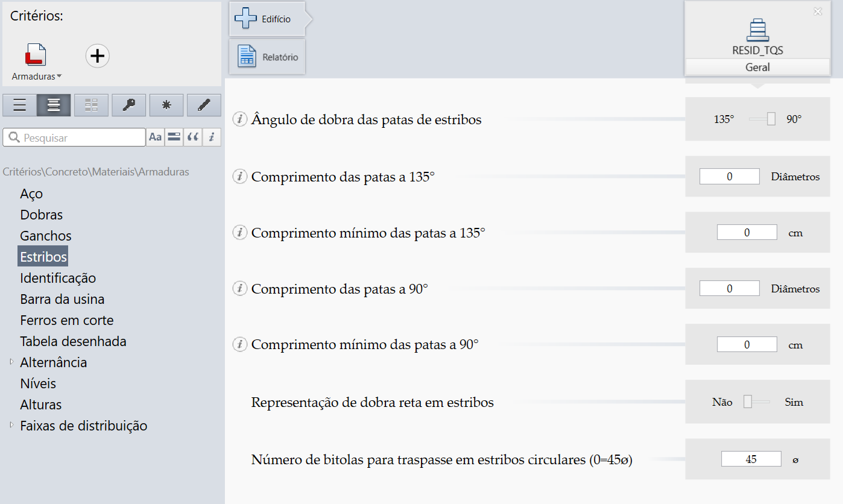Expand the Faixas de distribuição node
This screenshot has width=843, height=504.
click(x=11, y=425)
